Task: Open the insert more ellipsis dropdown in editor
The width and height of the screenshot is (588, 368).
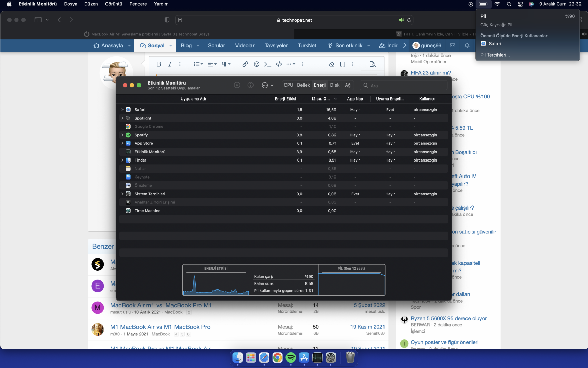Action: pos(291,64)
